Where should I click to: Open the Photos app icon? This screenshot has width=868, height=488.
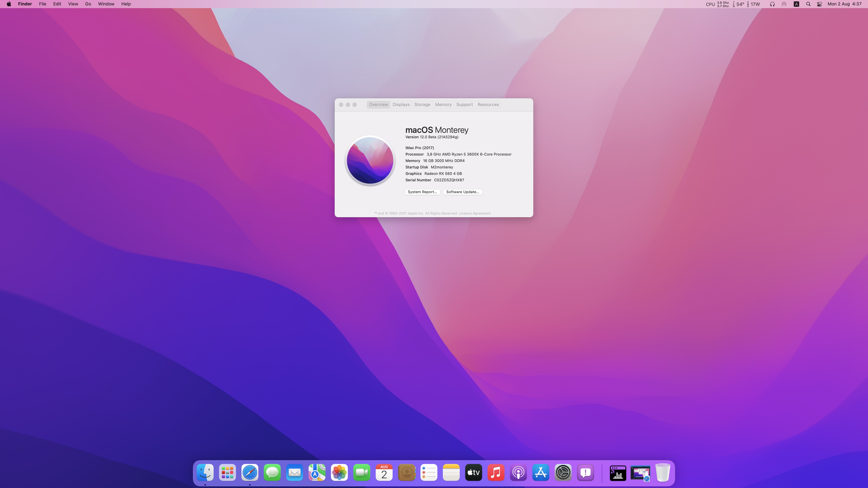(x=339, y=473)
